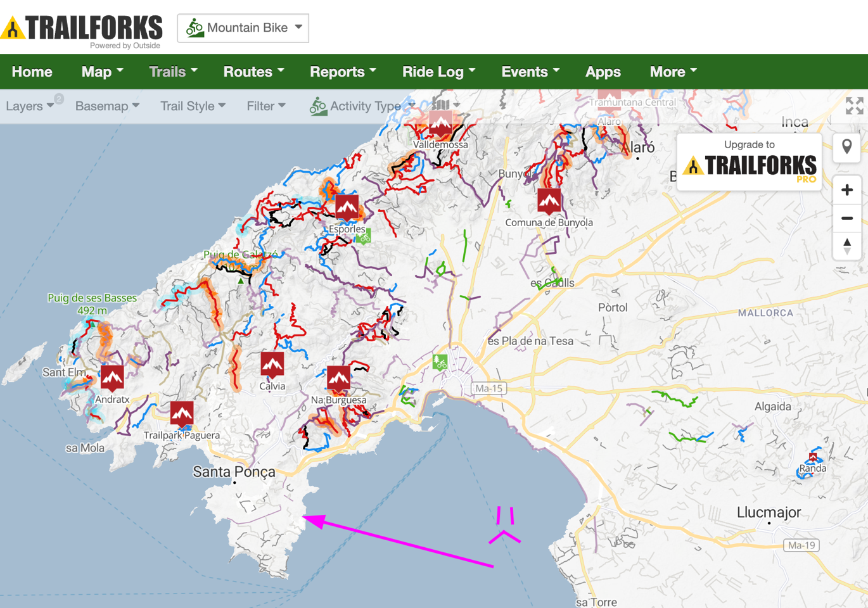
Task: Click the Trailforks logo
Action: pyautogui.click(x=82, y=30)
